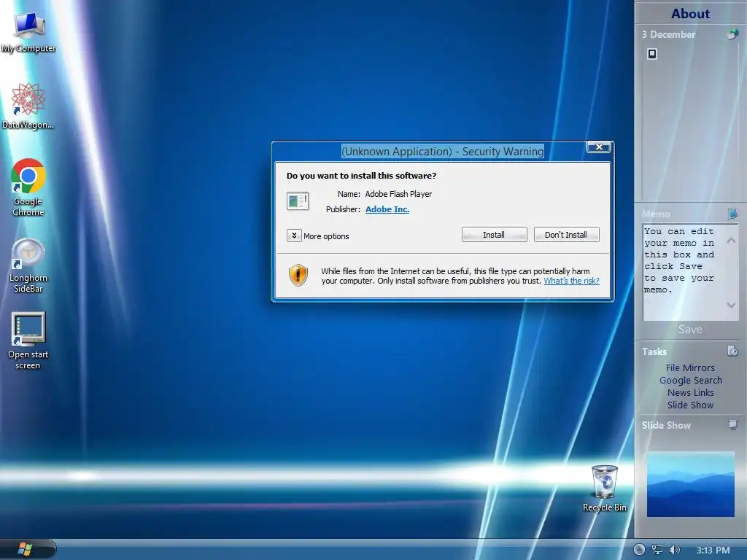Open File Mirrors in Tasks
This screenshot has height=560, width=747.
(x=690, y=367)
